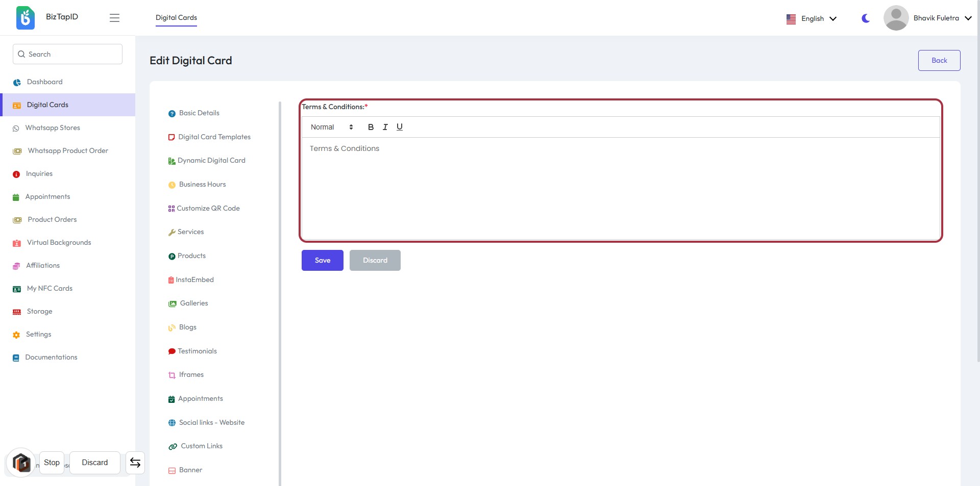
Task: Apply bold formatting in editor toolbar
Action: [371, 127]
